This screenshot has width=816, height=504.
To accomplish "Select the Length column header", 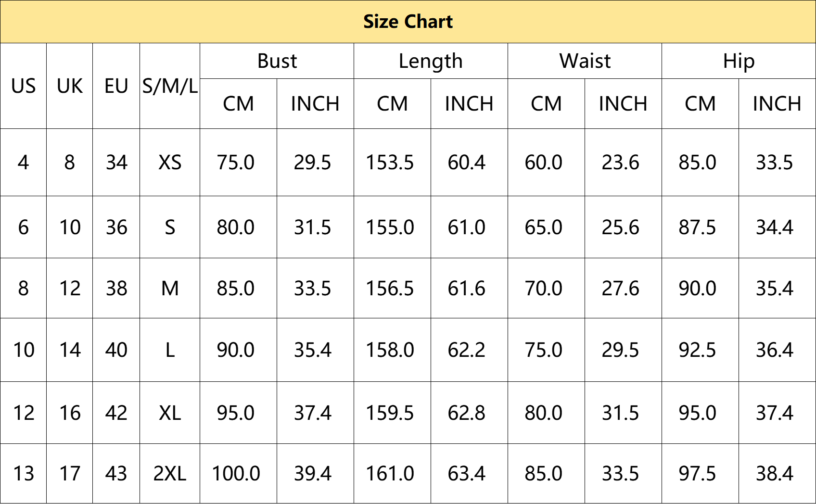I will point(431,61).
